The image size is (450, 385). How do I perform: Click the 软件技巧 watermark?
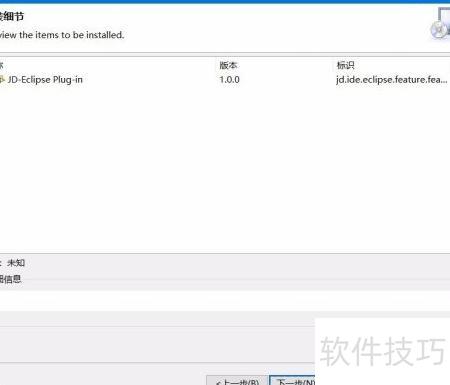pos(383,351)
